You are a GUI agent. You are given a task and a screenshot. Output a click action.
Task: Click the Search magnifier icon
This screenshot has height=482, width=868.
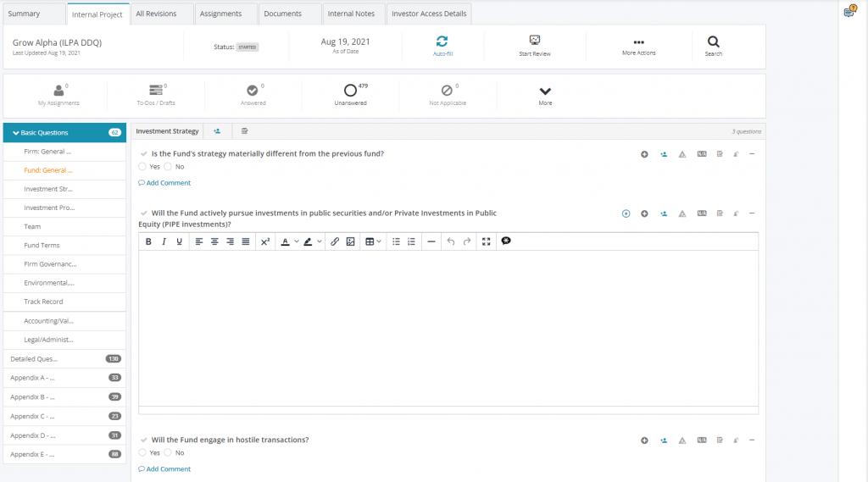[x=714, y=41]
